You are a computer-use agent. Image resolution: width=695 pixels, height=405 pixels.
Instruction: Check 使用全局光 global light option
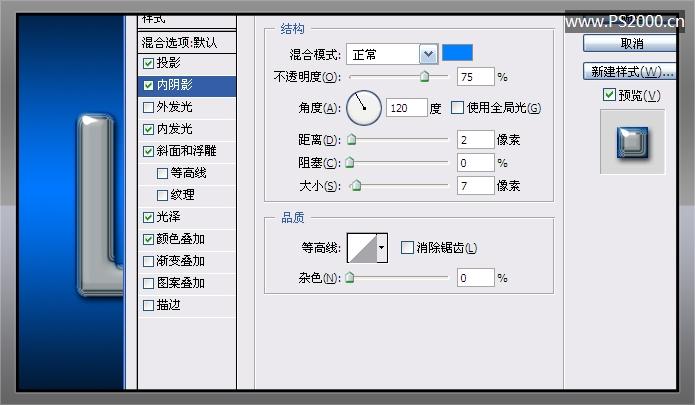[457, 108]
